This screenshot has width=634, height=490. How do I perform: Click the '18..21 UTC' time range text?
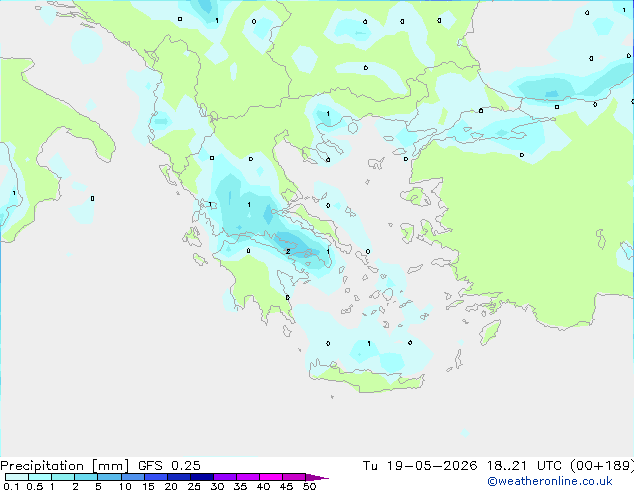click(524, 466)
